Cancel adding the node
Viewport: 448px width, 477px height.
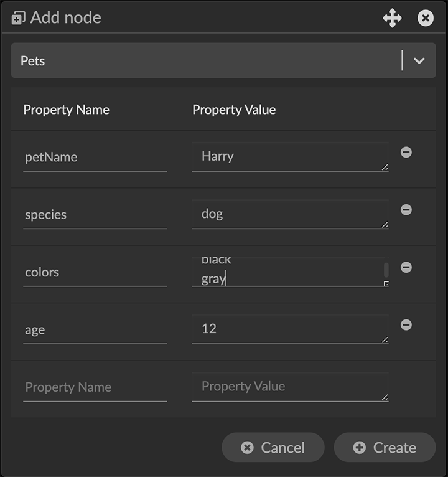coord(273,448)
